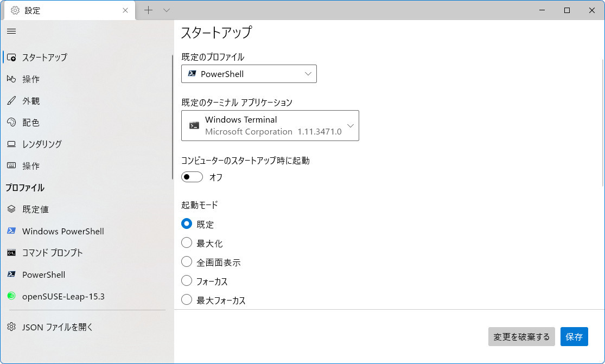This screenshot has height=364, width=605.
Task: Click the sidebar vertical scrollbar
Action: click(173, 117)
